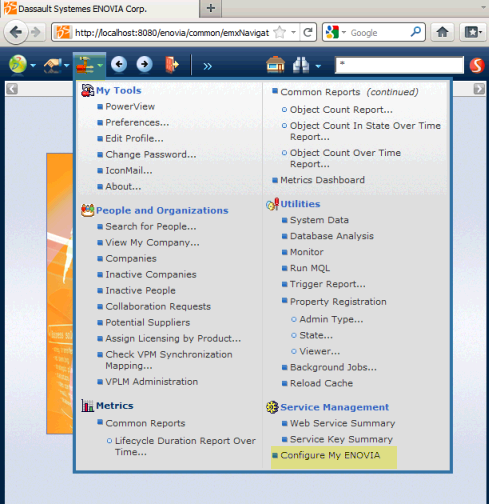Click the binoculars search icon

tap(301, 65)
